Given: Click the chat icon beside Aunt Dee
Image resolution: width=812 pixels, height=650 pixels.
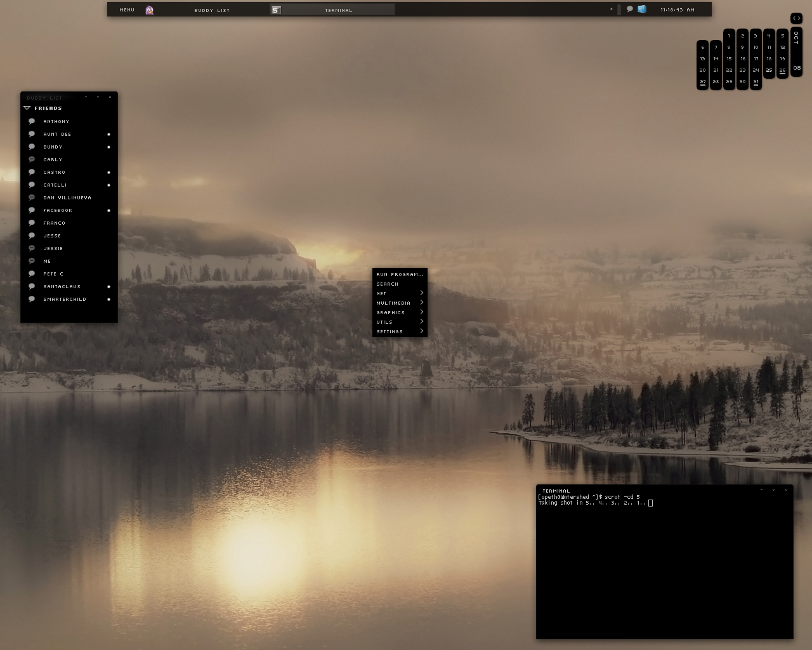Looking at the screenshot, I should click(x=32, y=134).
